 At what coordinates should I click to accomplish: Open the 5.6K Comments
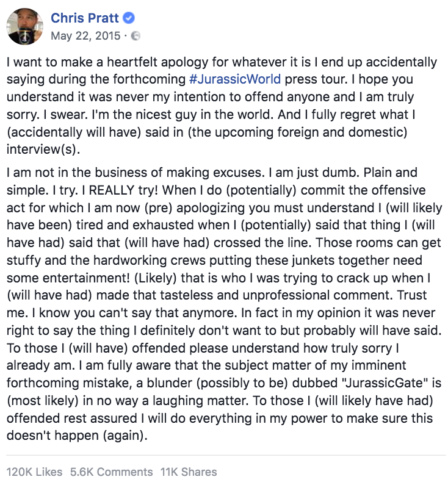click(111, 472)
